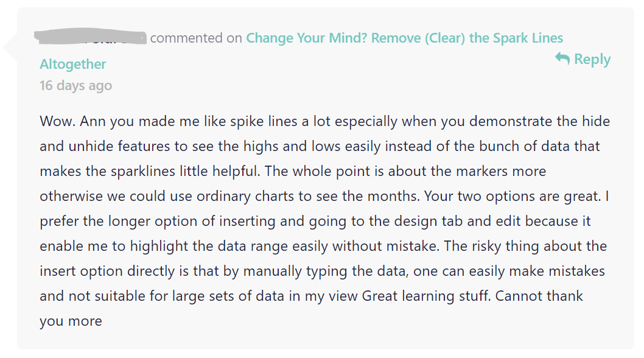
Task: Click the "commented on" text
Action: 196,38
